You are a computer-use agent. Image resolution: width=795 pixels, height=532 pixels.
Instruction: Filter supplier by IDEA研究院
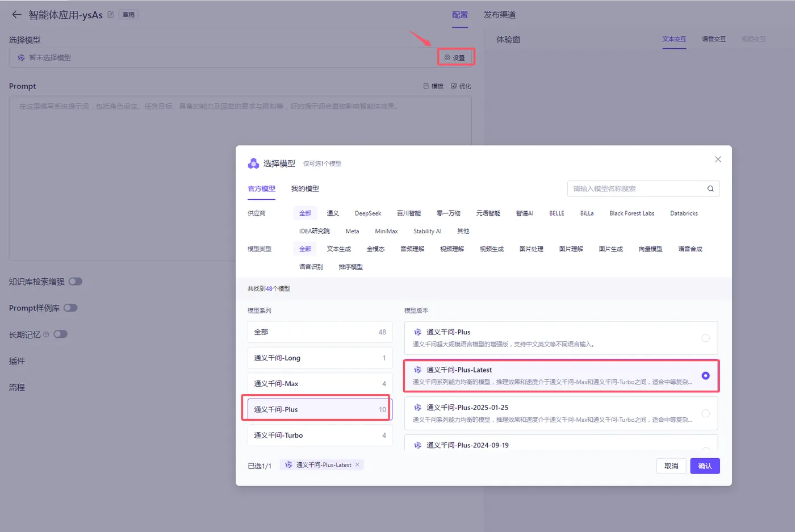(x=315, y=231)
